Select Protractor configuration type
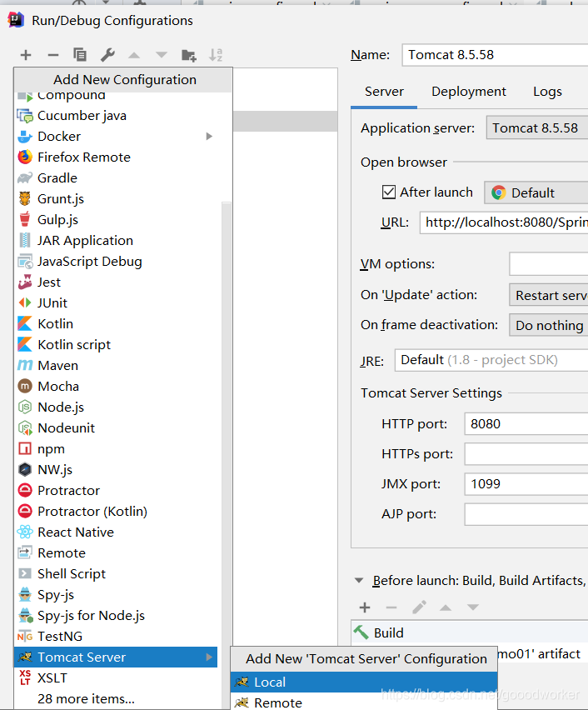 [116, 490]
